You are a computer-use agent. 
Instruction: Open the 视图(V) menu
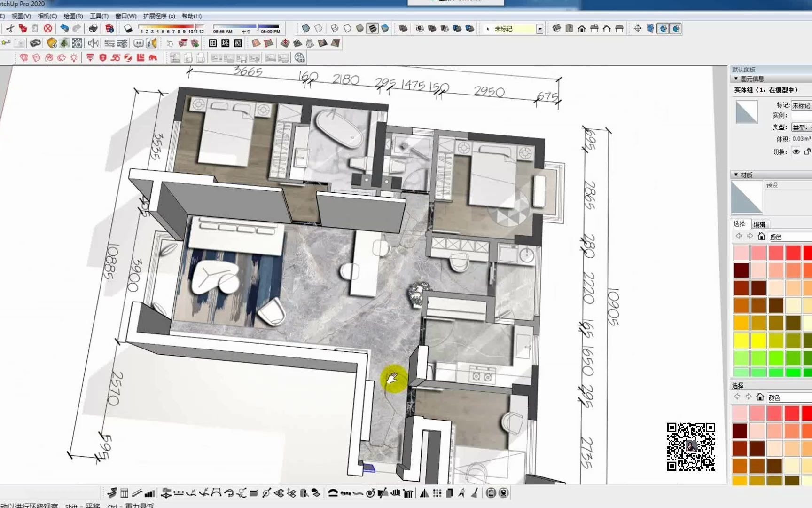[21, 16]
